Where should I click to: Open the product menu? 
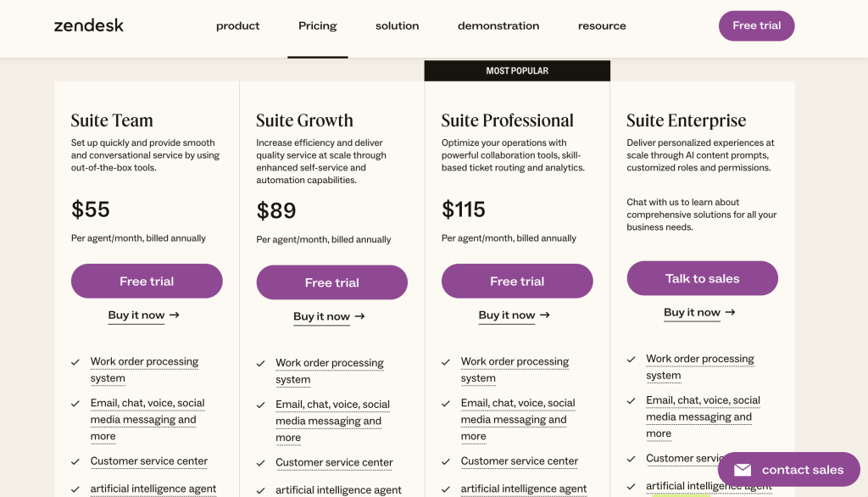[x=237, y=25]
